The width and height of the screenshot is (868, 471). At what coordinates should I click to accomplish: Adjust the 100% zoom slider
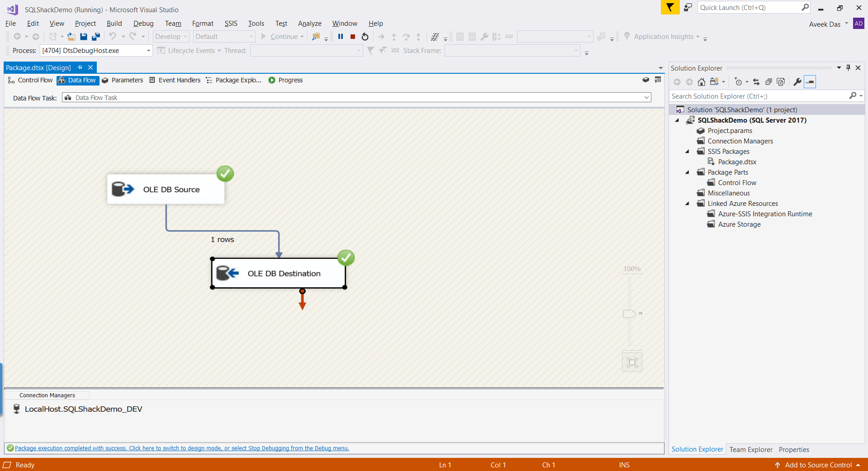(x=629, y=314)
